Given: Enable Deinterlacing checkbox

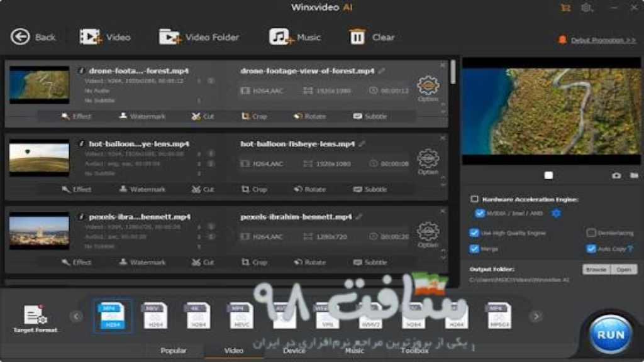Looking at the screenshot, I should (591, 233).
